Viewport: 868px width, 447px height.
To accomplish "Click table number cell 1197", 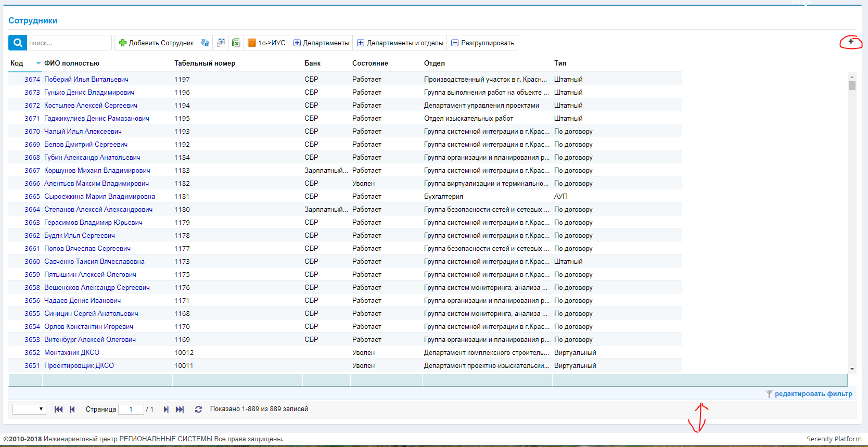I will [182, 79].
